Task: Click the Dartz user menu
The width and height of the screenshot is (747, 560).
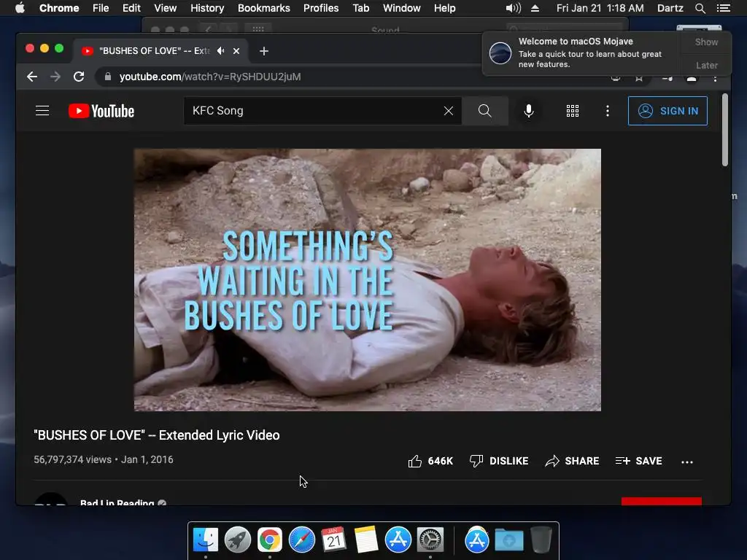Action: tap(670, 8)
